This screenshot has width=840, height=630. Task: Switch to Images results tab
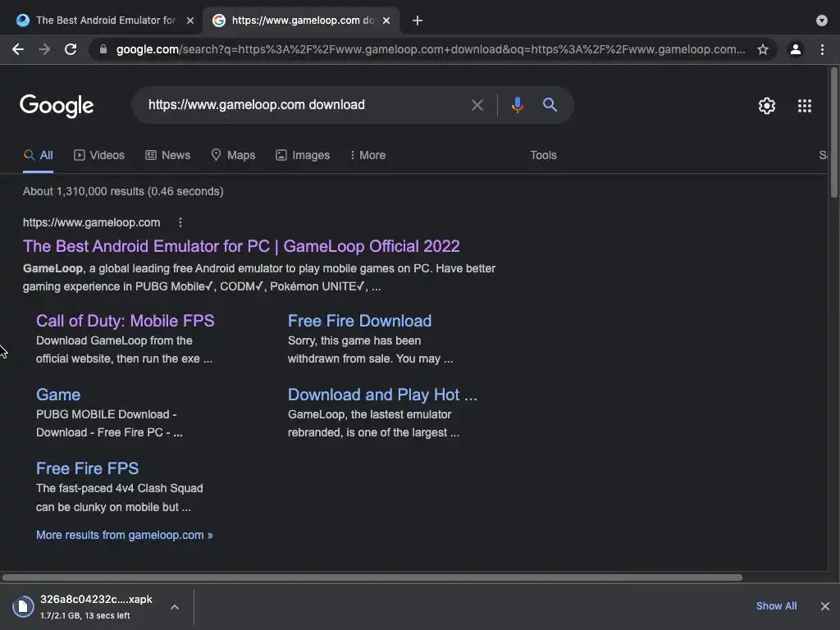coord(303,155)
